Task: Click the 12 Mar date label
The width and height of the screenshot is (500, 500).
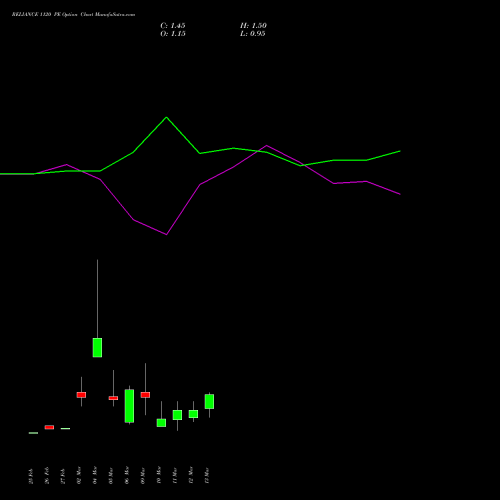Action: click(x=191, y=475)
